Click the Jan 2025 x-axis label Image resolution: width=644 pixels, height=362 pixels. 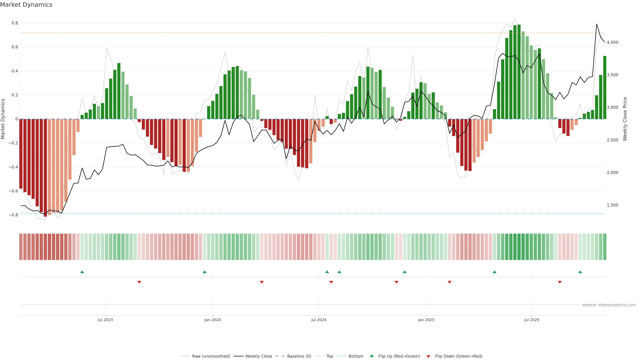coord(426,320)
